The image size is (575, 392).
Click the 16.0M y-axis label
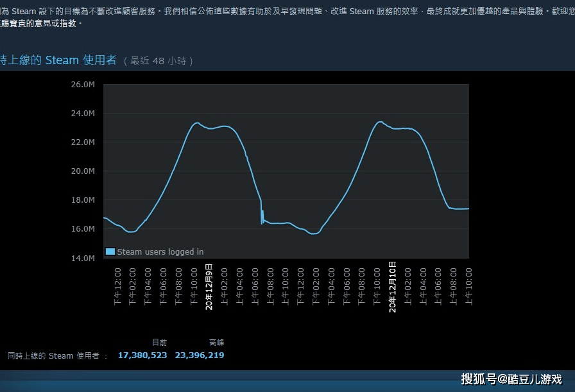[x=82, y=229]
